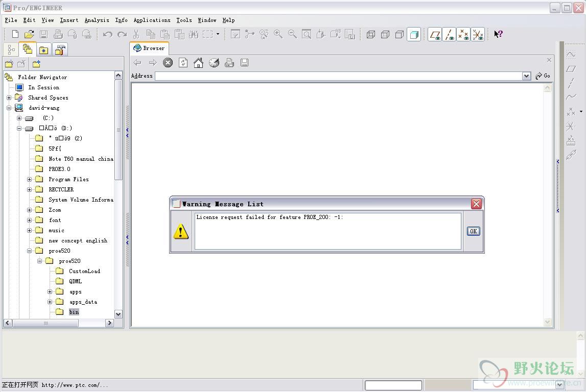The width and height of the screenshot is (586, 392).
Task: Go back in the embedded Browser
Action: coord(137,63)
